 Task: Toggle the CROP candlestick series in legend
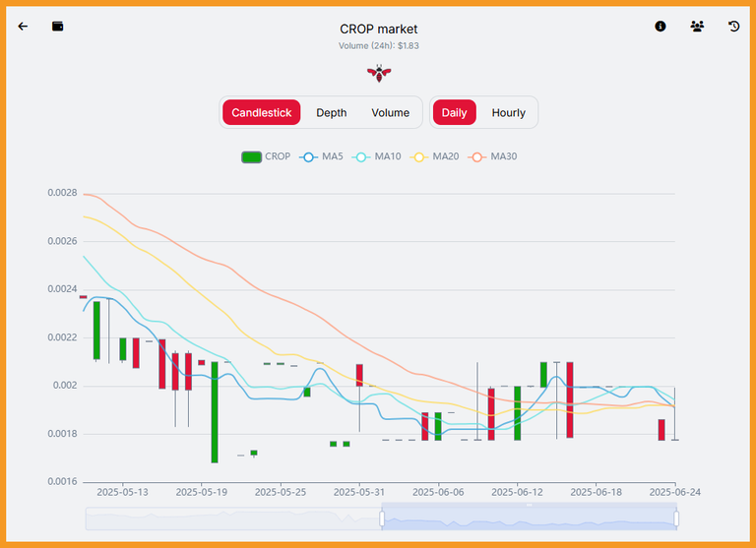(x=266, y=156)
